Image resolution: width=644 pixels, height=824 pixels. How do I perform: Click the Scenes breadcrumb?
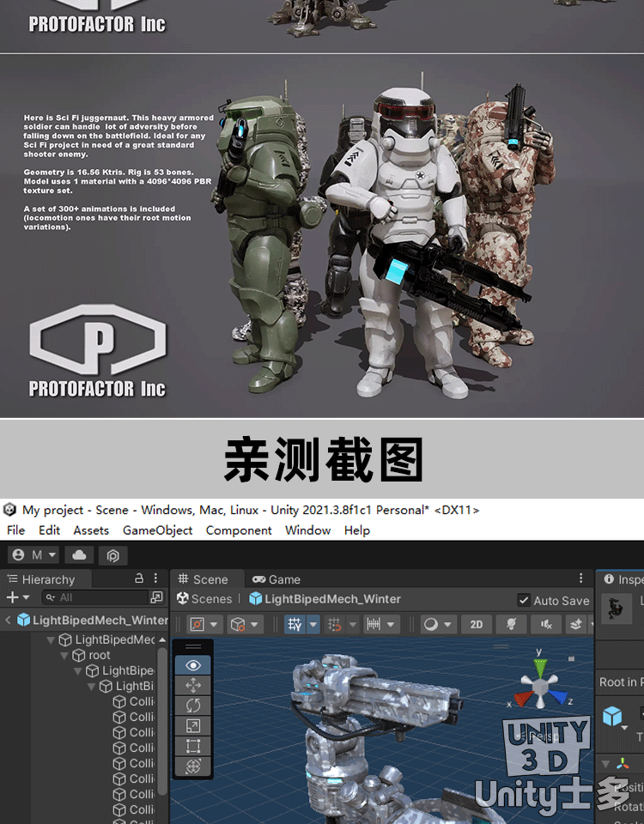[204, 598]
